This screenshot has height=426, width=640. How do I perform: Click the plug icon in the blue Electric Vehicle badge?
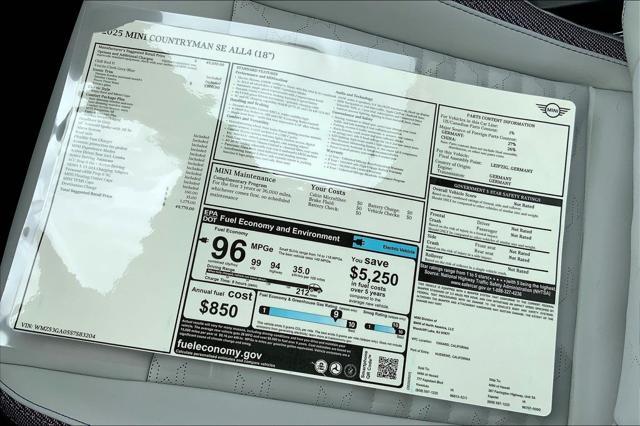pos(359,242)
